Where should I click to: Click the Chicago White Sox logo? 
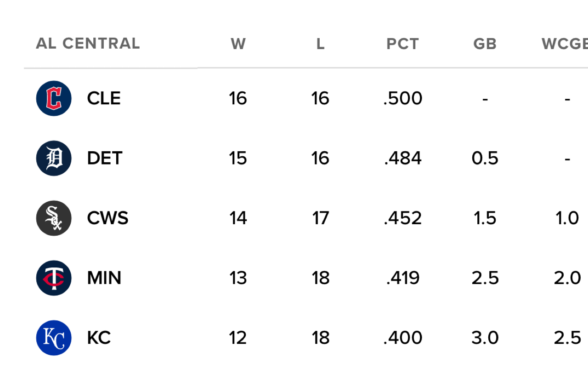54,218
